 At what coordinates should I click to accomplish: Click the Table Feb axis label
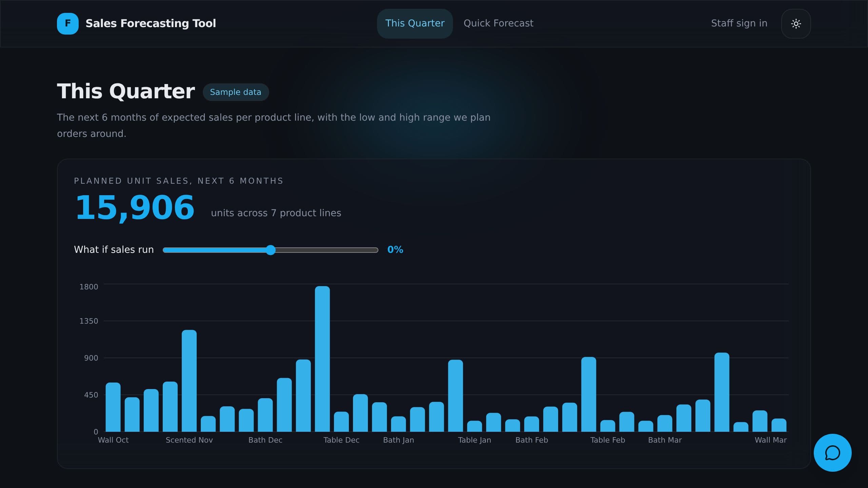tap(608, 440)
